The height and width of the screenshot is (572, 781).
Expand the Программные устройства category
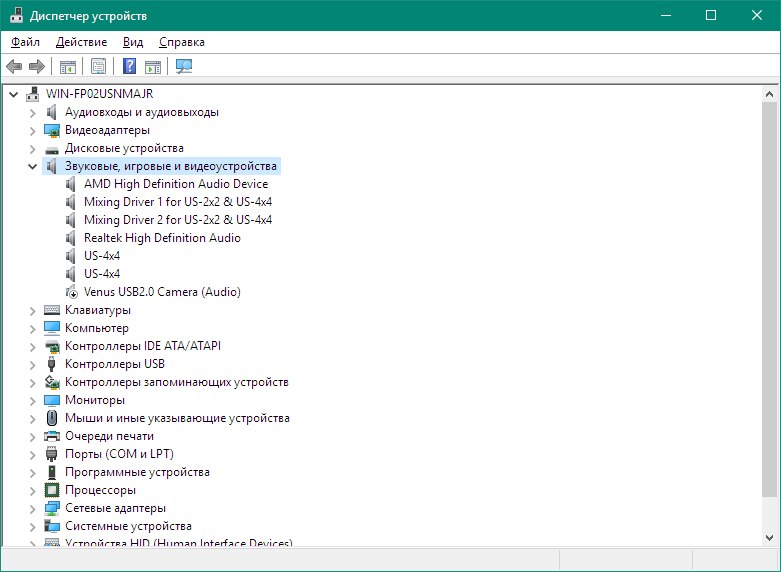(32, 473)
